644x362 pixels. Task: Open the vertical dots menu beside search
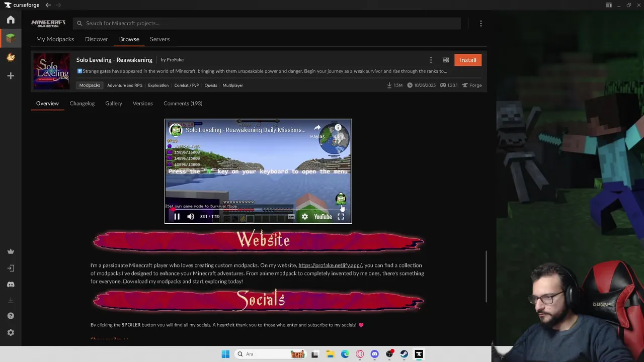coord(481,24)
